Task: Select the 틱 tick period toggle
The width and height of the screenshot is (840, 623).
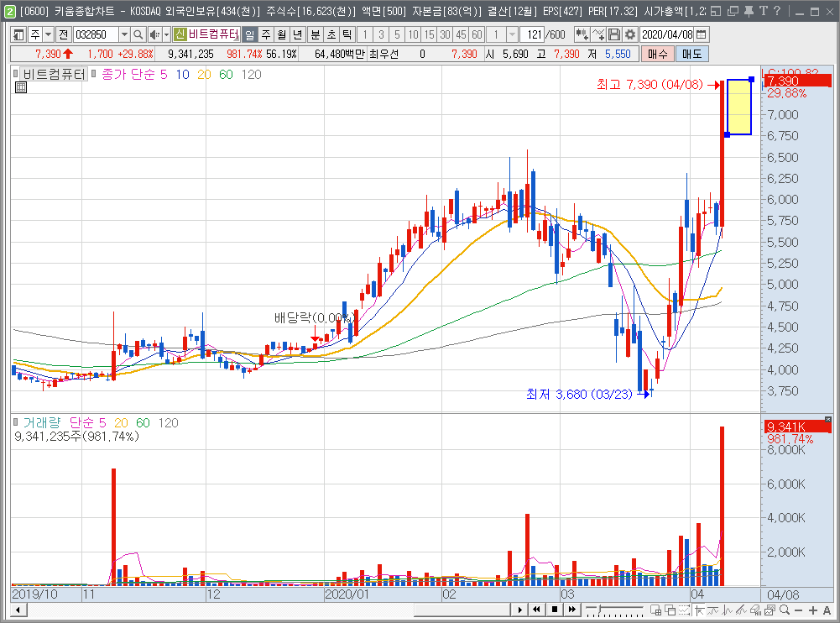Action: [347, 35]
